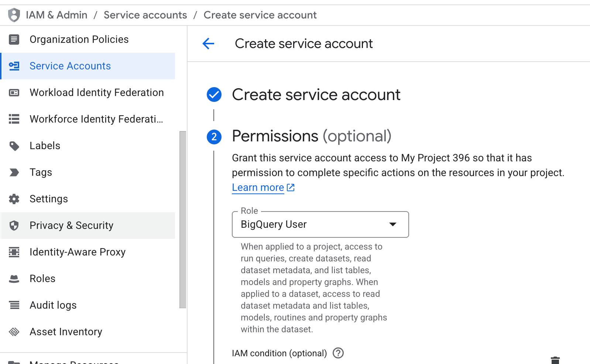The width and height of the screenshot is (590, 364).
Task: Click the IAM & Admin breadcrumb
Action: [56, 15]
